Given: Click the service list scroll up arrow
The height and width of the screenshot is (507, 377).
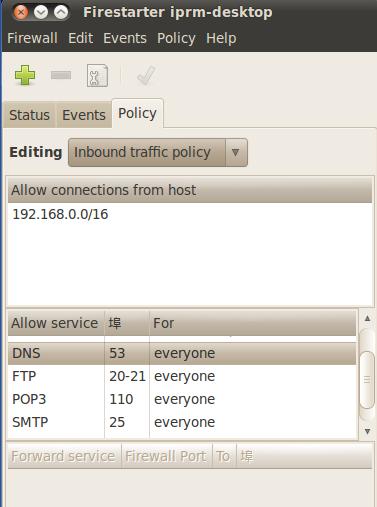Looking at the screenshot, I should click(x=367, y=318).
